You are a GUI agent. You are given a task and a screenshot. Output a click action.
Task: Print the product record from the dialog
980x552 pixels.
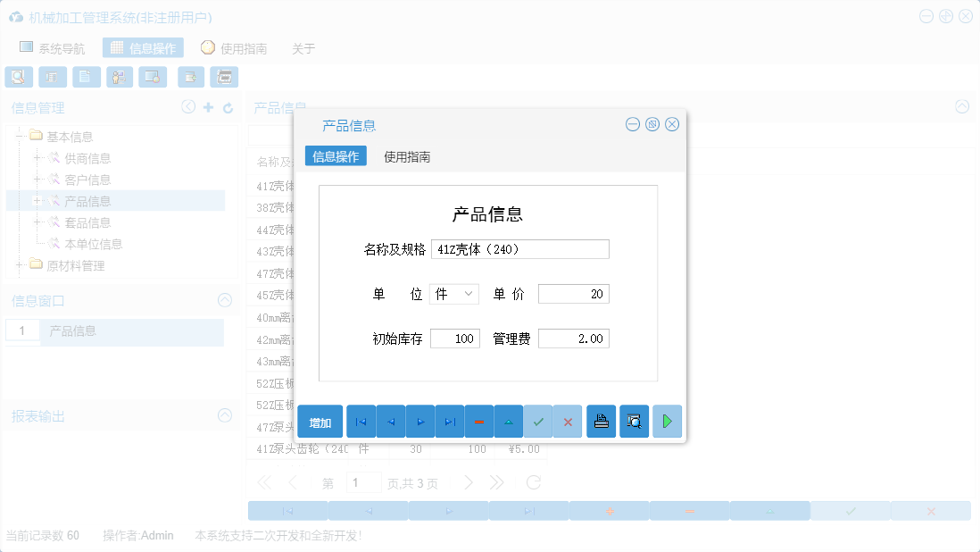[601, 421]
